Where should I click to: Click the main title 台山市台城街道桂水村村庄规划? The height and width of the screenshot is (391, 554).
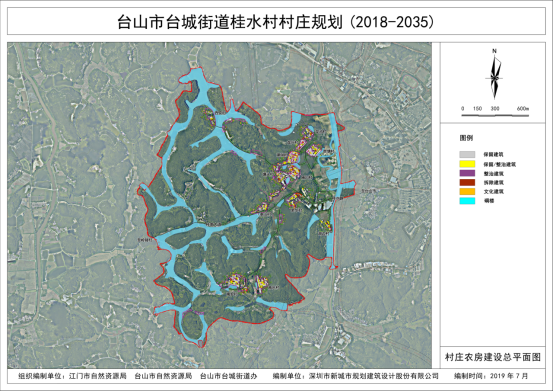[230, 22]
